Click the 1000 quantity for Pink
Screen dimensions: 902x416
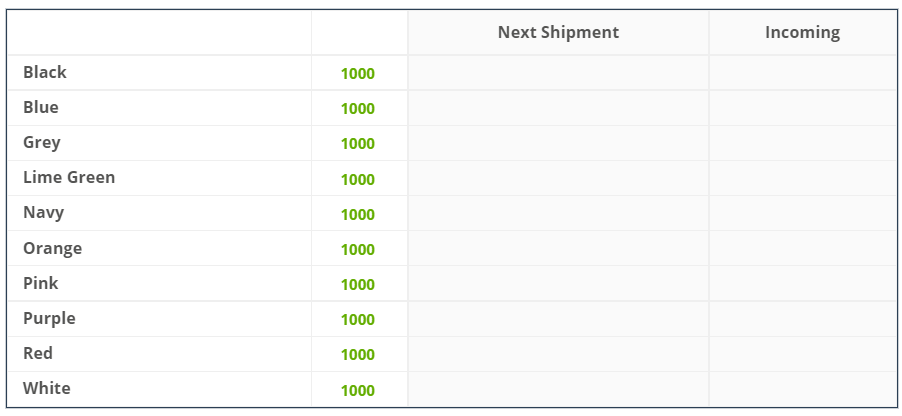[x=358, y=284]
